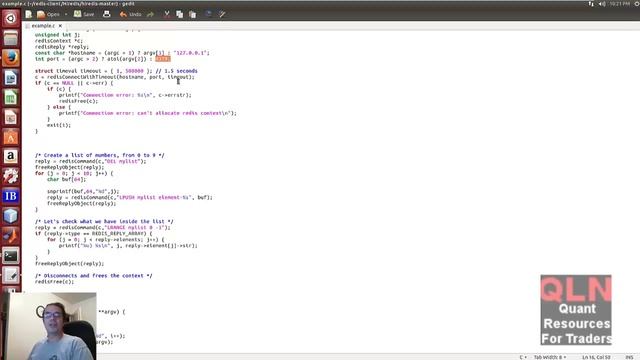The image size is (640, 360).
Task: Save the example.c file
Action: pos(84,14)
